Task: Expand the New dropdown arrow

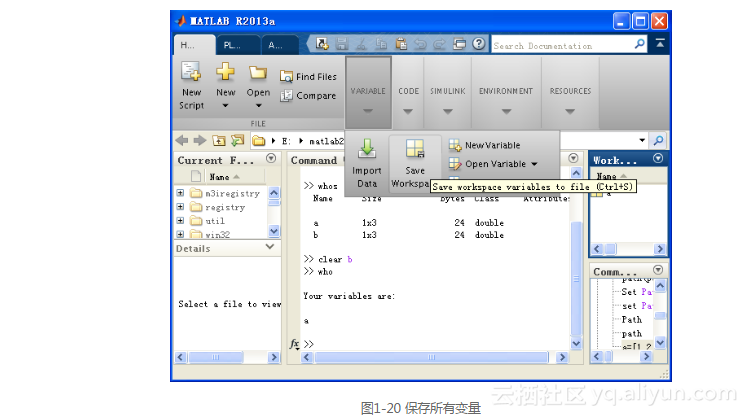Action: 225,105
